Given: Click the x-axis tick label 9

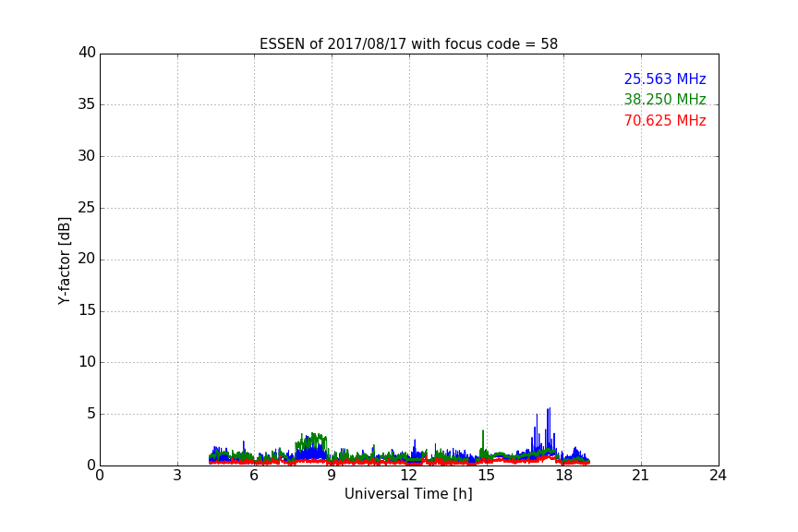Looking at the screenshot, I should [x=332, y=476].
